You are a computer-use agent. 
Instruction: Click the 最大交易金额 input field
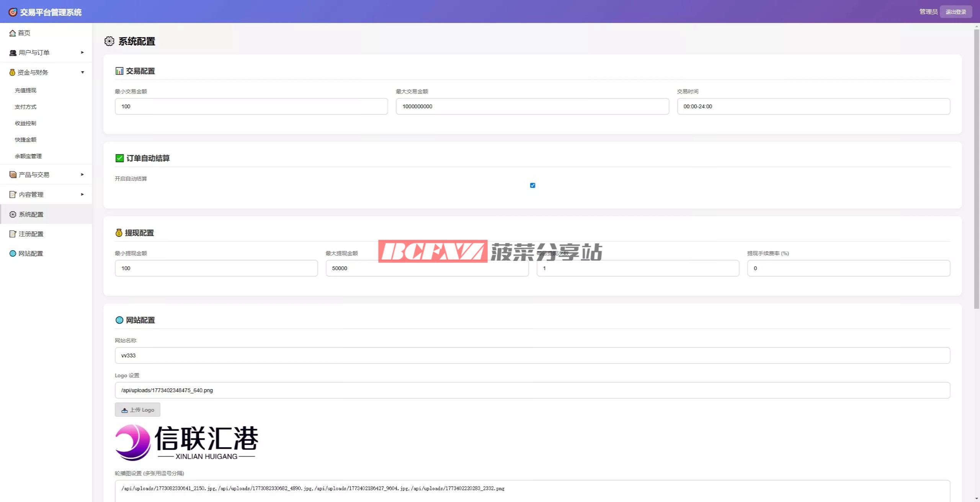click(532, 106)
